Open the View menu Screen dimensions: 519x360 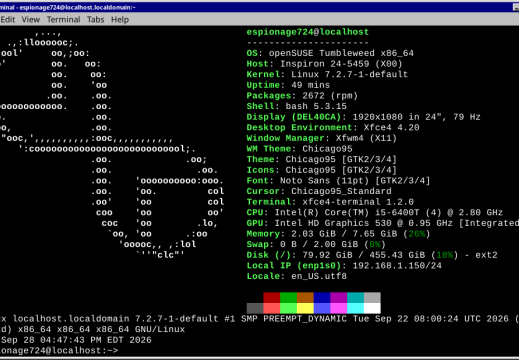(31, 20)
